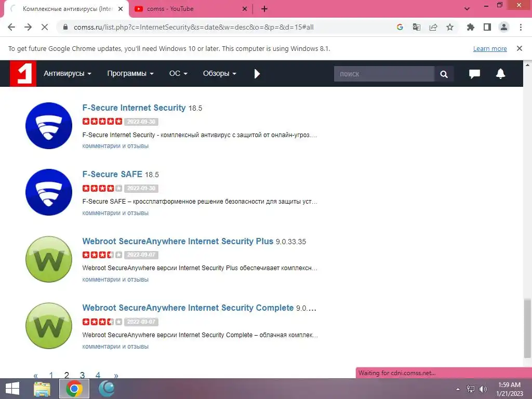This screenshot has height=399, width=532.
Task: Open F-Secure SAFE title link
Action: click(x=112, y=175)
